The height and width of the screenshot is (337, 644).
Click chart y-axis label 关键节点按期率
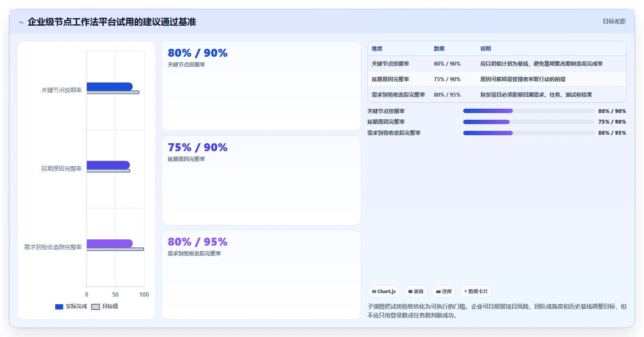point(62,90)
